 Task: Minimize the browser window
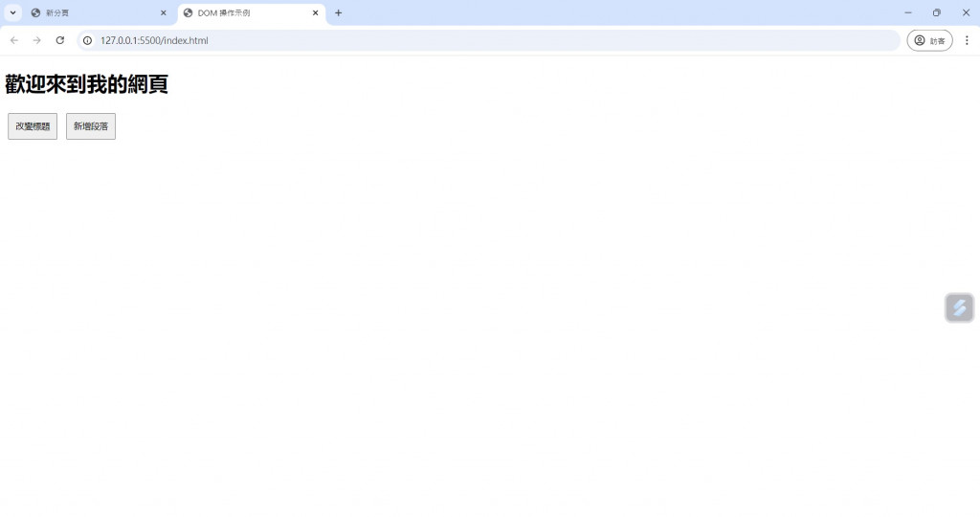pyautogui.click(x=908, y=12)
